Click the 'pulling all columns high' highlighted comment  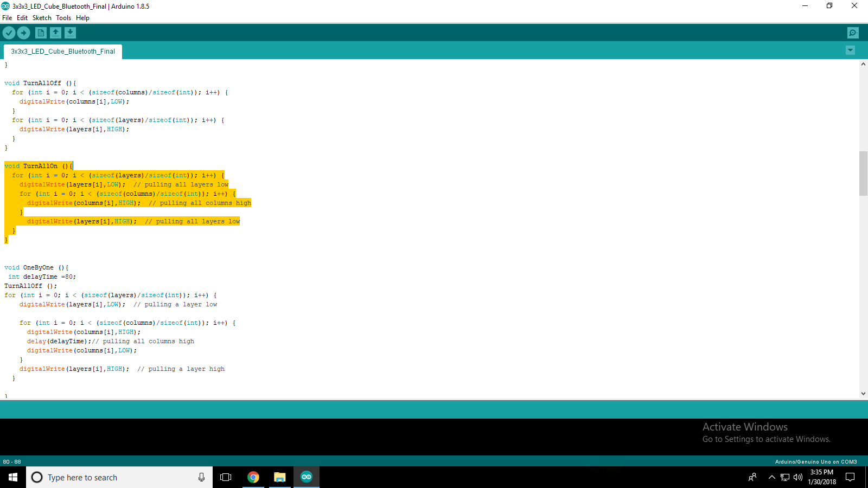(200, 203)
